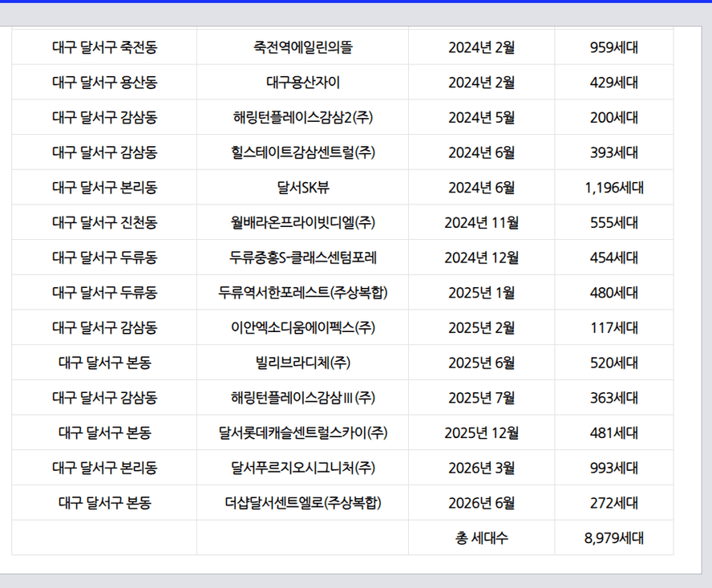712x588 pixels.
Task: Select the '2025년 2월' date cell
Action: pyautogui.click(x=481, y=327)
